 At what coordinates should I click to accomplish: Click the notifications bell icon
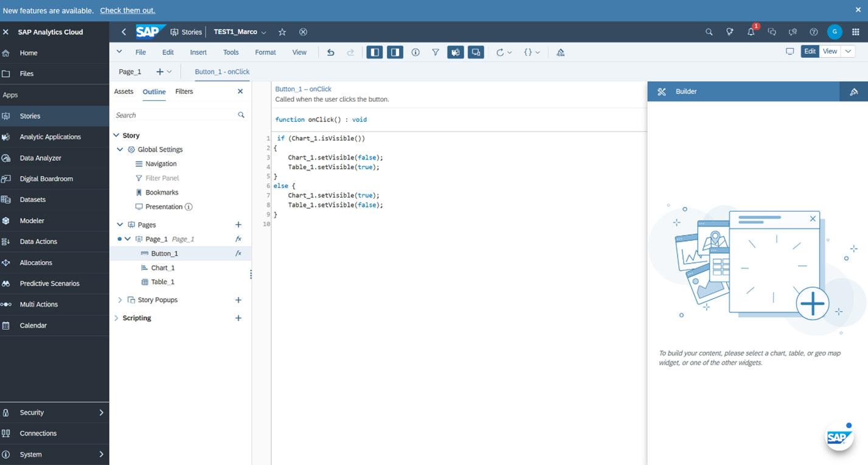point(751,32)
